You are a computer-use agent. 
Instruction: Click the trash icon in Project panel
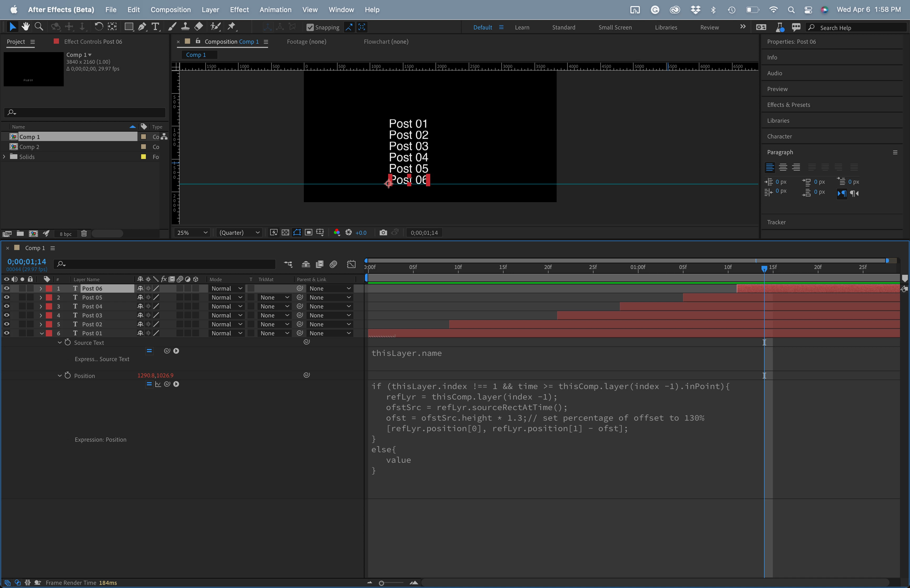(x=84, y=233)
